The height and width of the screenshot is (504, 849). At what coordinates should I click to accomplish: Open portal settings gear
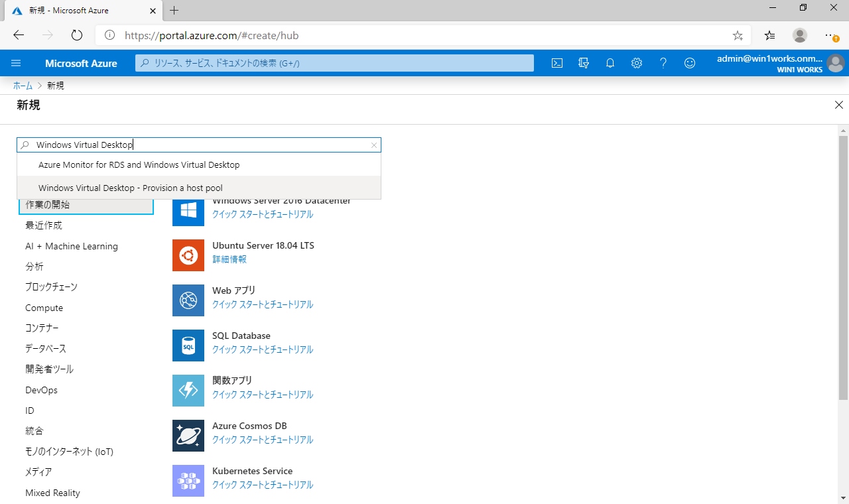coord(637,63)
